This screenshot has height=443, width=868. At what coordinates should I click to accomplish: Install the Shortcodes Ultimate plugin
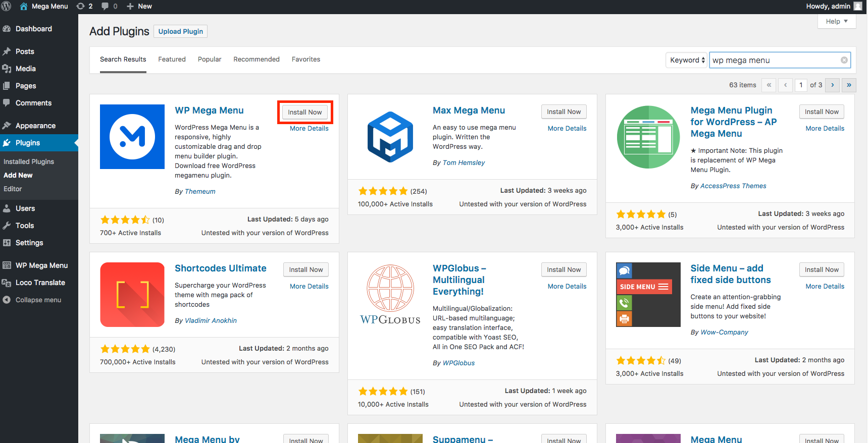[x=306, y=269]
